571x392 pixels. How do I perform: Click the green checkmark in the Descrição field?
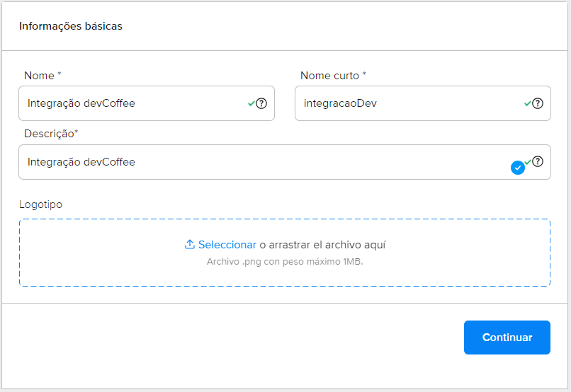[x=528, y=161]
